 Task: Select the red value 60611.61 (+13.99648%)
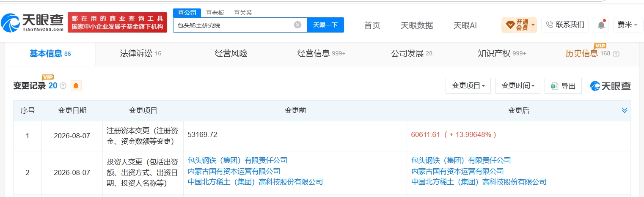pyautogui.click(x=454, y=135)
